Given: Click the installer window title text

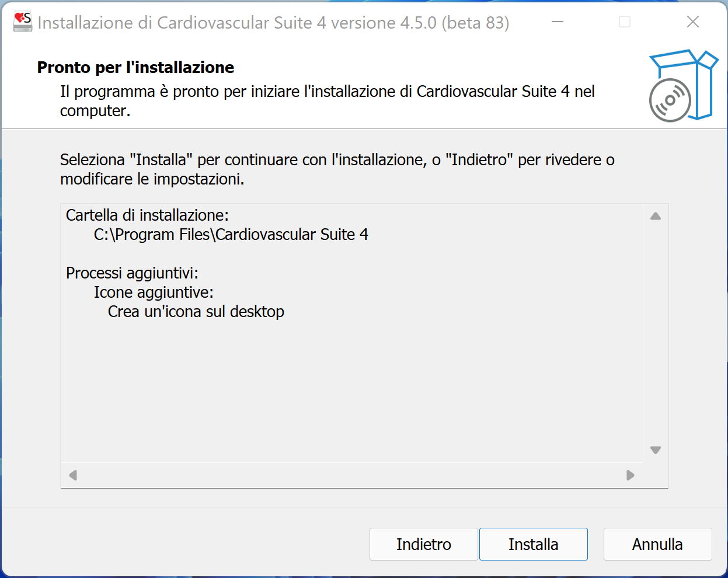Looking at the screenshot, I should pos(273,23).
